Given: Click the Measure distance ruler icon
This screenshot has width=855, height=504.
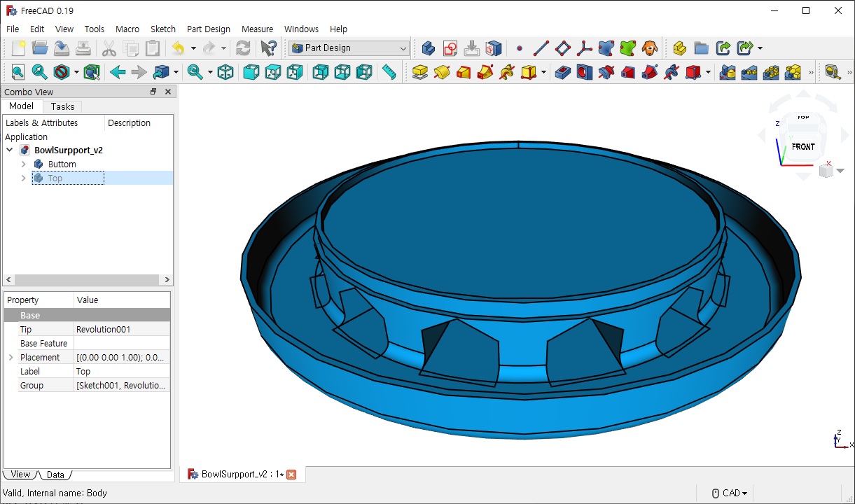Looking at the screenshot, I should point(389,72).
